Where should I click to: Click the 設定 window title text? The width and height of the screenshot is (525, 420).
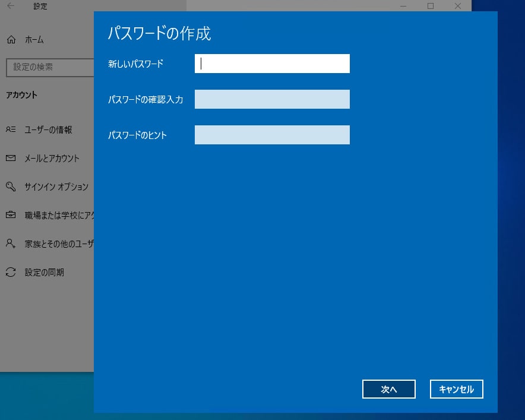pyautogui.click(x=40, y=6)
